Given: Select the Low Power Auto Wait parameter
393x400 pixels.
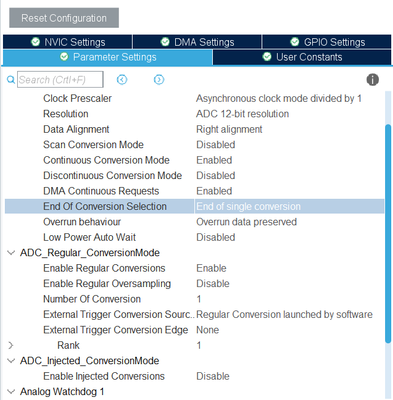Looking at the screenshot, I should pos(89,237).
